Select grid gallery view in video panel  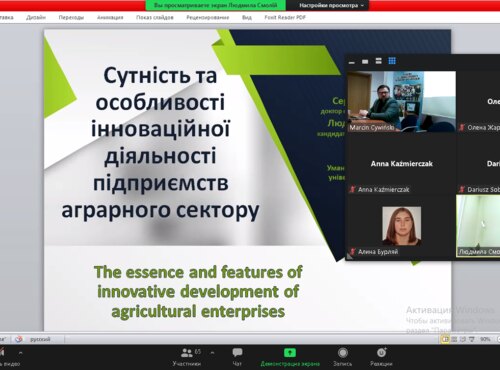392,61
